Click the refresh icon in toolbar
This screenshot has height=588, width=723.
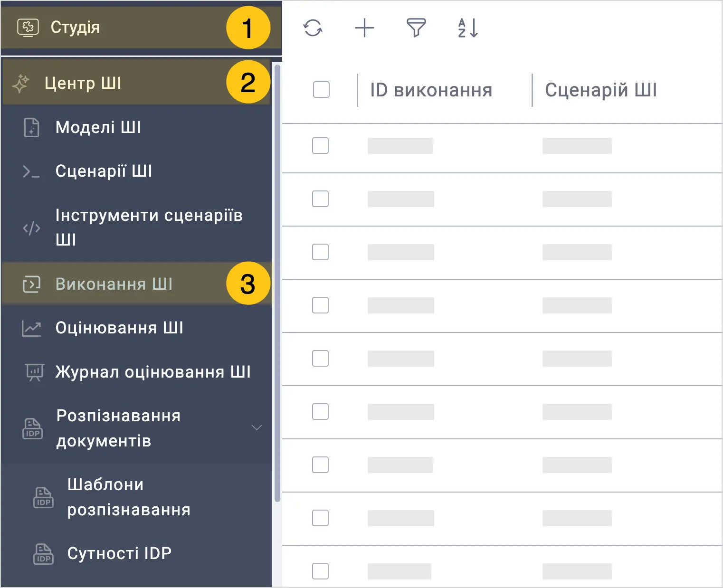click(x=313, y=28)
